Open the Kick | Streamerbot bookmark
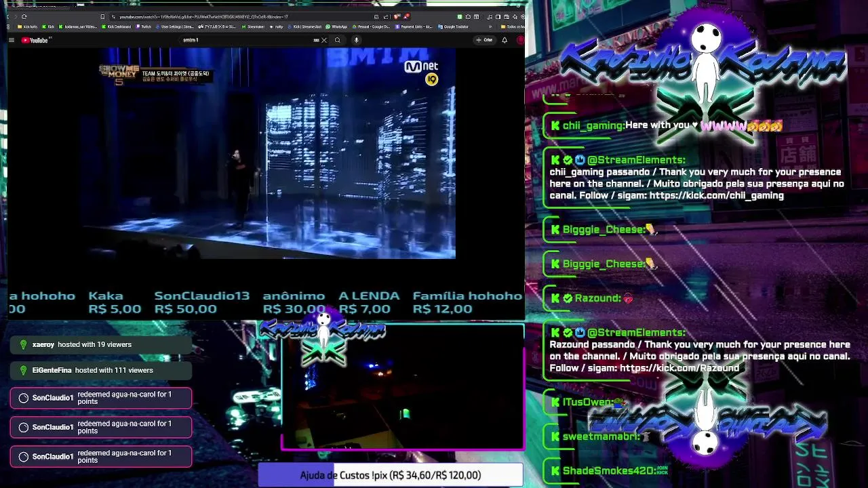The image size is (868, 488). [304, 26]
